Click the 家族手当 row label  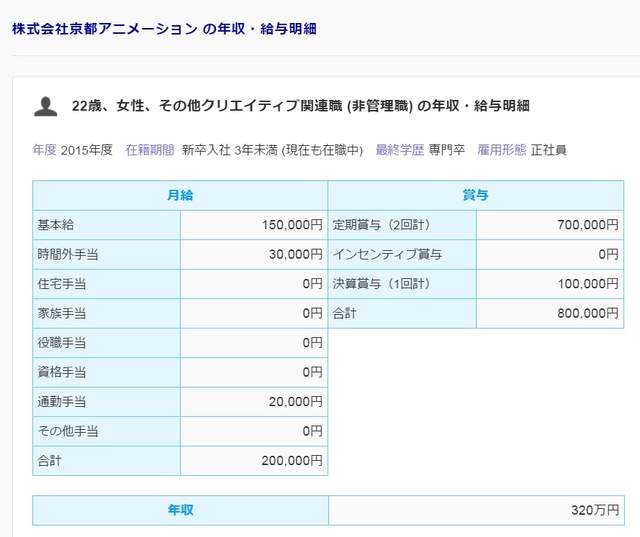[61, 314]
